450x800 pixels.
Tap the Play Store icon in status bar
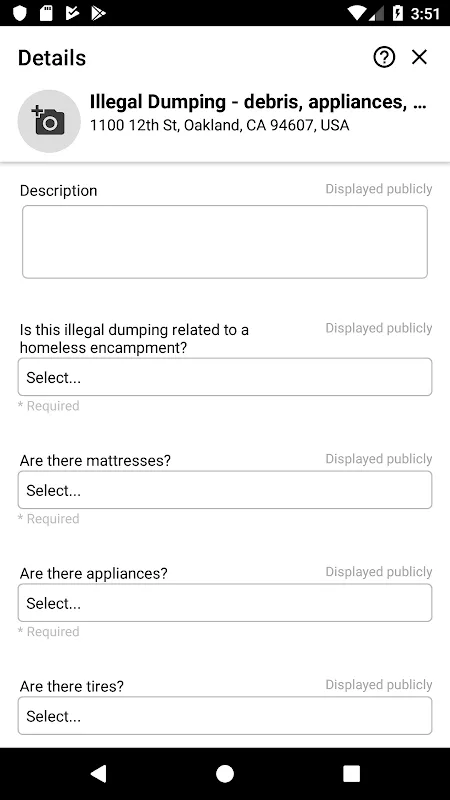[98, 13]
